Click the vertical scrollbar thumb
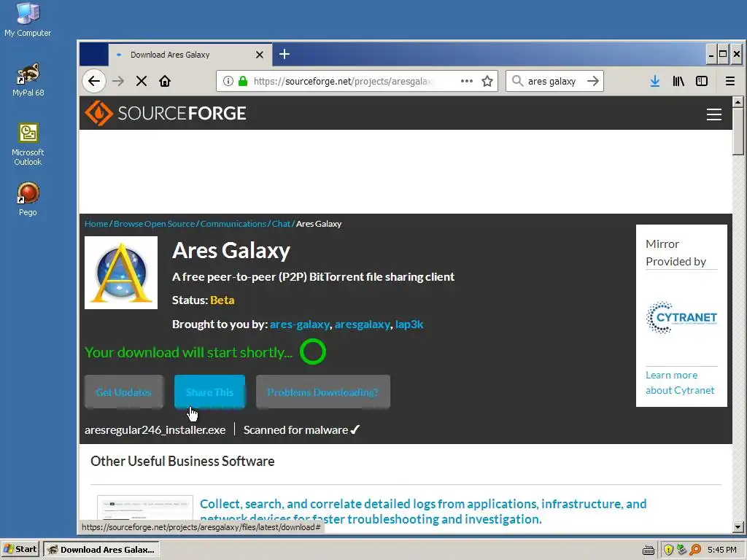747x560 pixels. (x=738, y=131)
